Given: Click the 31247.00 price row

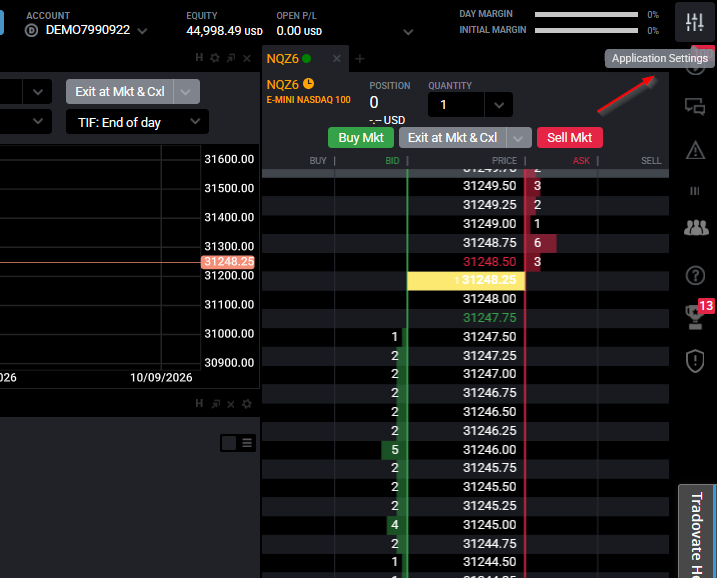Looking at the screenshot, I should pyautogui.click(x=489, y=374).
